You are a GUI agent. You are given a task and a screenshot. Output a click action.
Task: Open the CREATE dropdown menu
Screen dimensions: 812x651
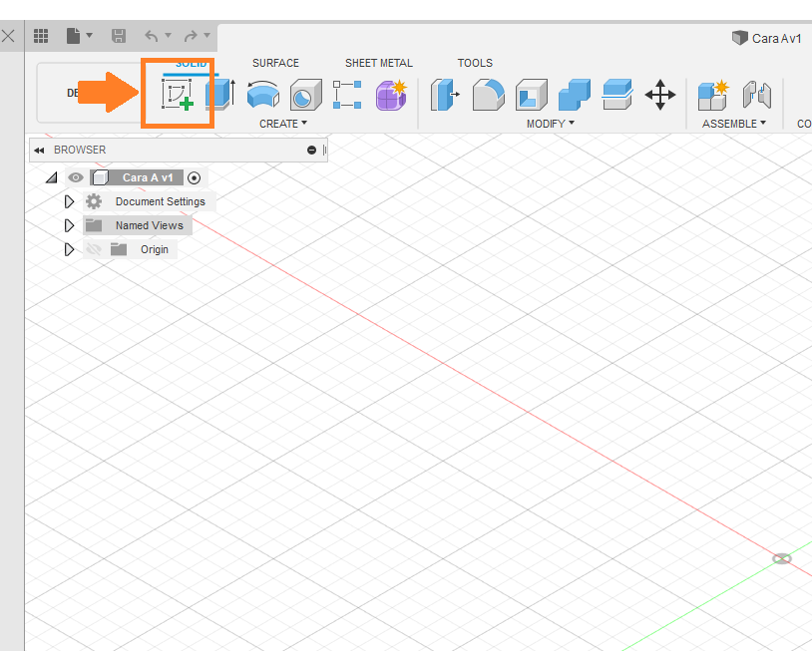coord(283,123)
